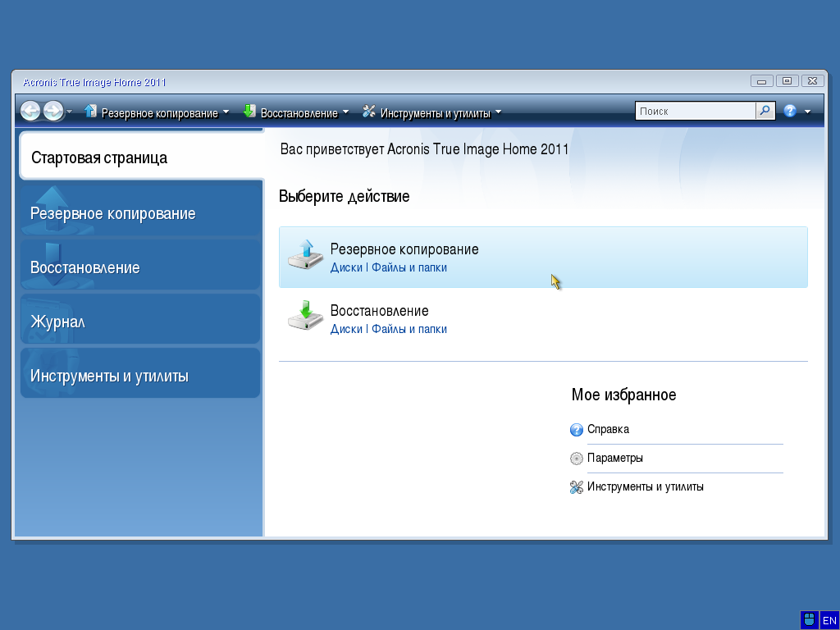Click Диски link under Восстановление
The image size is (840, 630).
tap(346, 329)
